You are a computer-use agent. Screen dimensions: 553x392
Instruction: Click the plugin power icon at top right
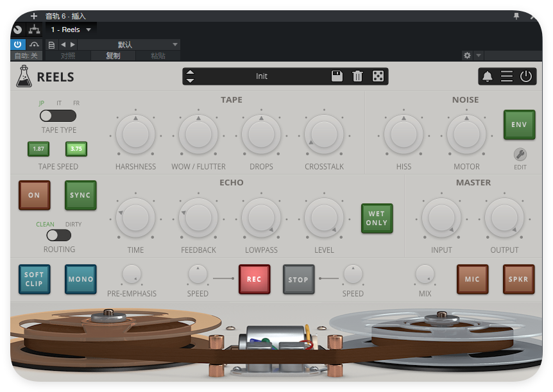(526, 76)
